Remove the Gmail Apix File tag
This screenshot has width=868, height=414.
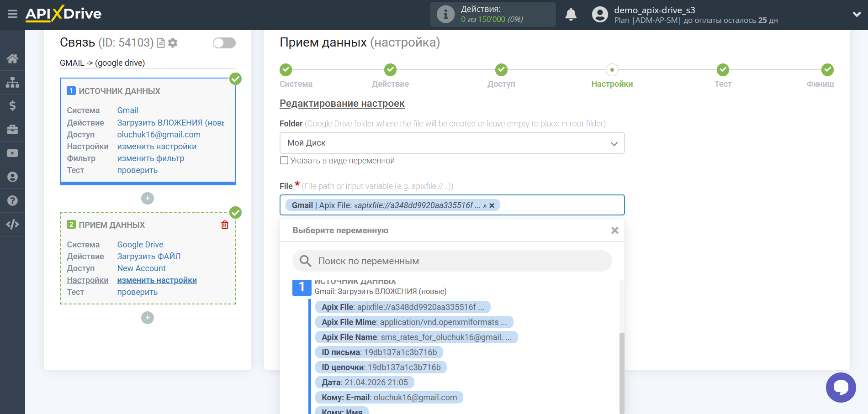[x=492, y=205]
